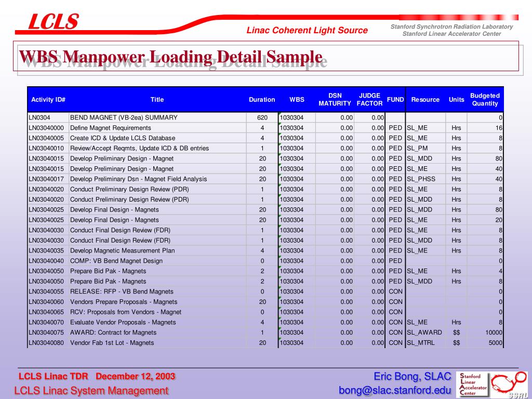Click the 'Resource' column header

[425, 99]
